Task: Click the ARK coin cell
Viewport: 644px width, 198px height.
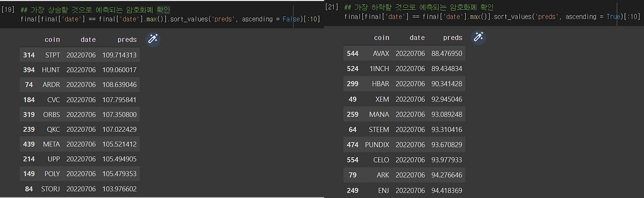Action: click(383, 175)
